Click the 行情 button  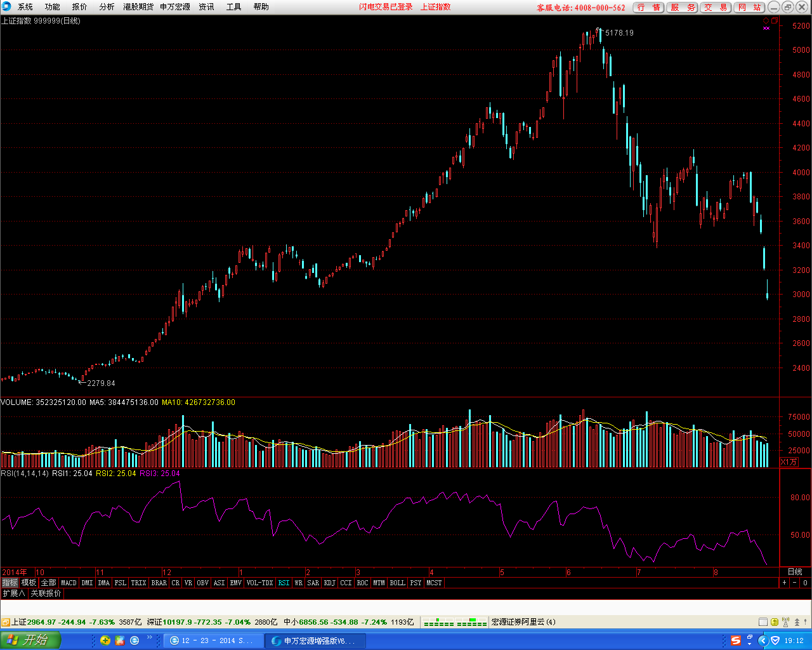[x=648, y=8]
